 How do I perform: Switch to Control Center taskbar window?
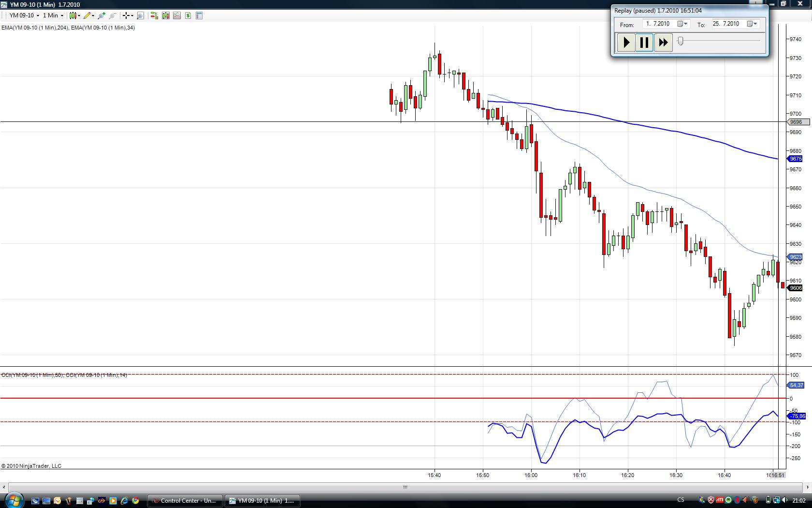point(185,501)
